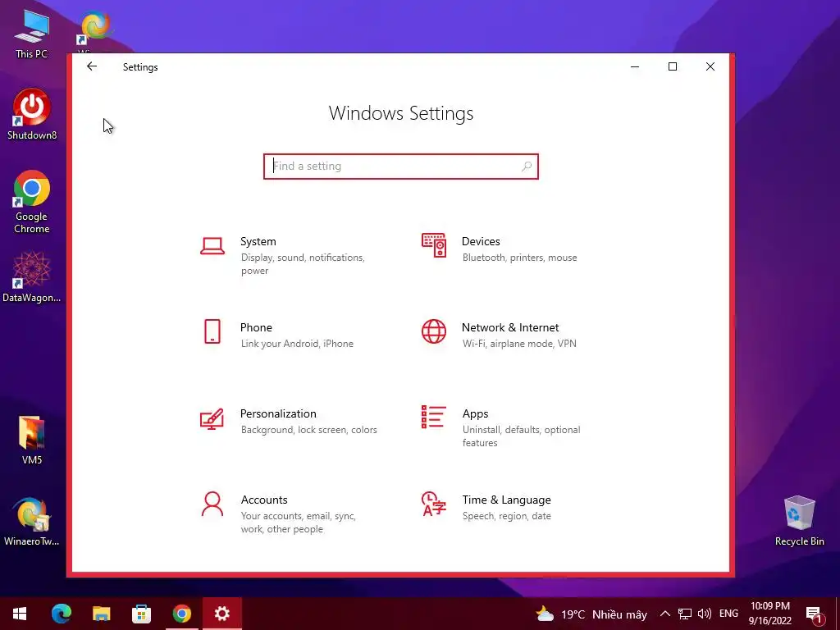
Task: Click 'Uninstall, defaults, optional features' description
Action: (521, 436)
